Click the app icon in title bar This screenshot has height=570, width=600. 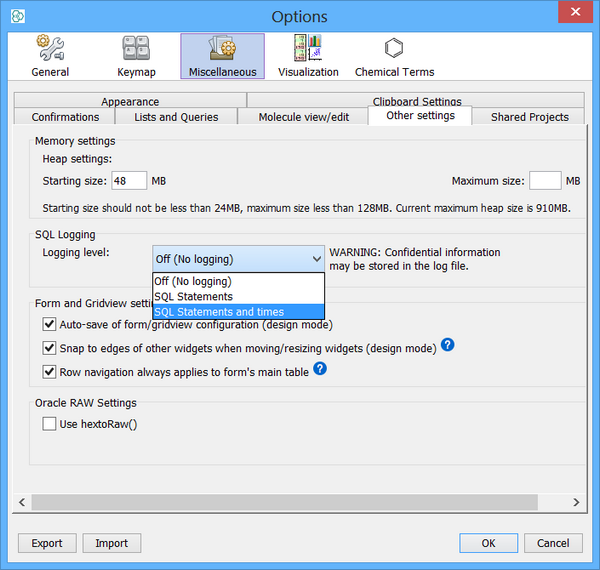tap(17, 16)
